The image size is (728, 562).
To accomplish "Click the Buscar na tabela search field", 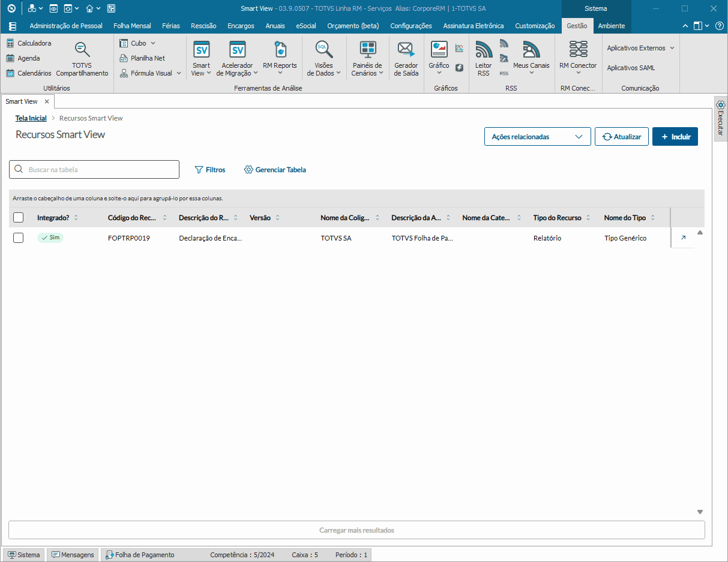I will (94, 170).
